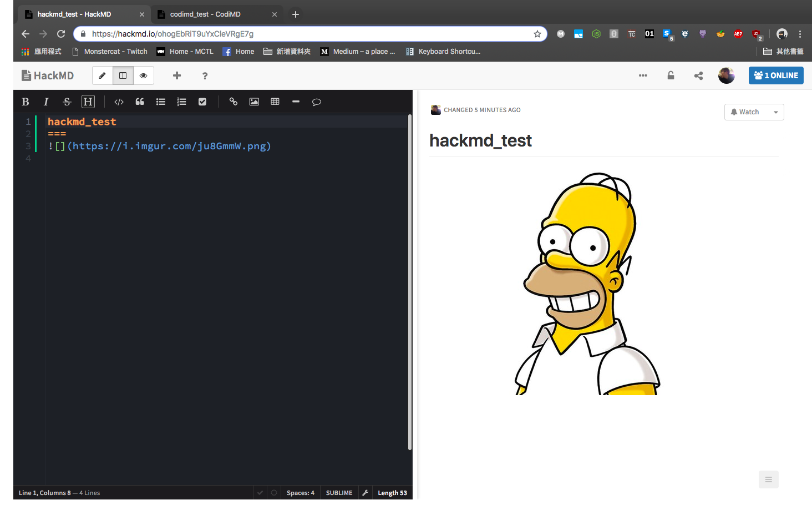The image size is (812, 515).
Task: Insert an unordered bullet list
Action: click(161, 102)
